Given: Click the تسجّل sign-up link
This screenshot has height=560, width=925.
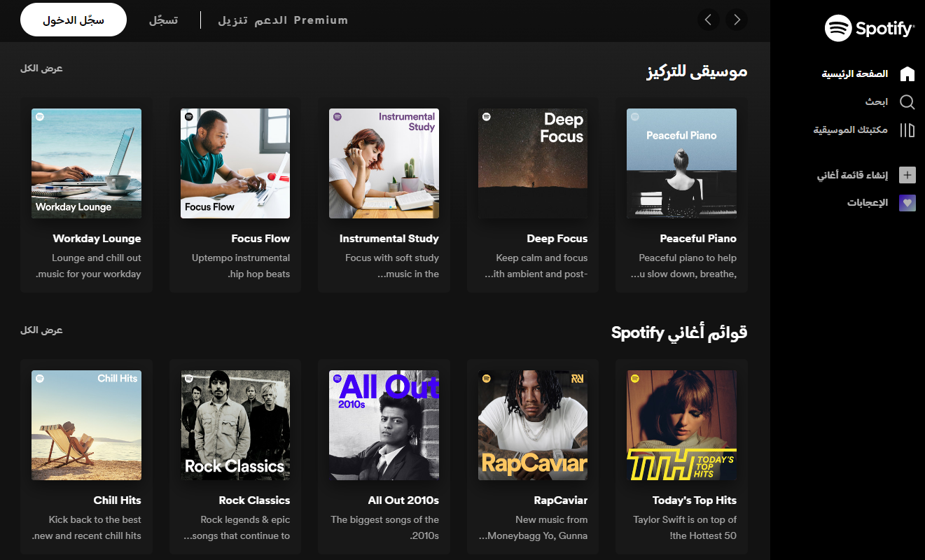Looking at the screenshot, I should [163, 20].
